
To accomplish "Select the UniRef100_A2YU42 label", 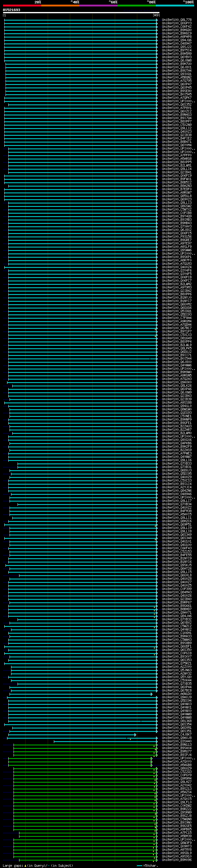I will [x=177, y=785].
